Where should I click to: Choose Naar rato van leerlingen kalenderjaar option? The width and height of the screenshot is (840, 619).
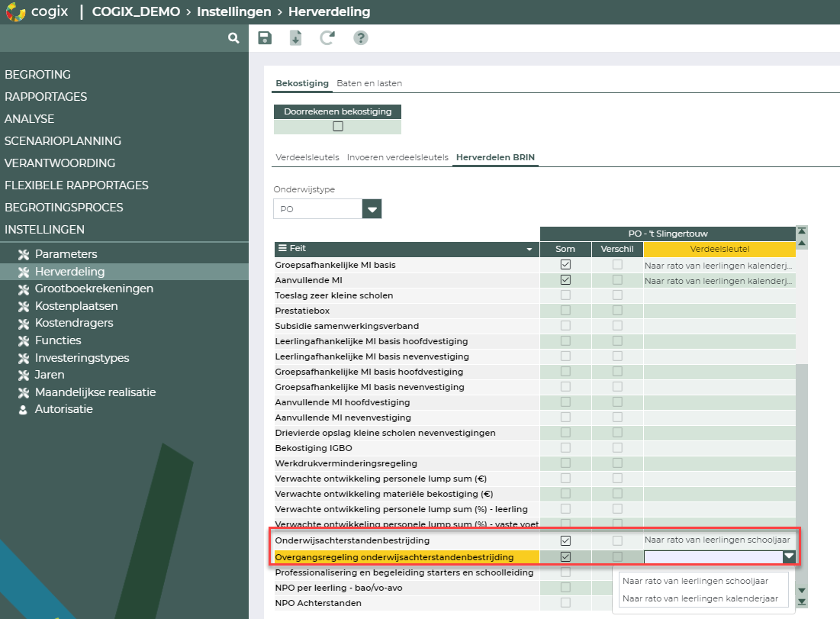click(700, 598)
